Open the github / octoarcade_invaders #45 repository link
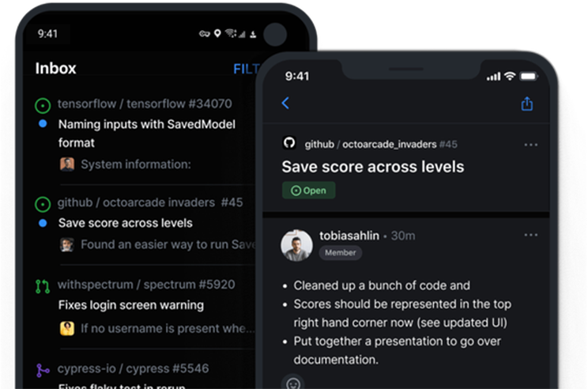 coord(381,145)
